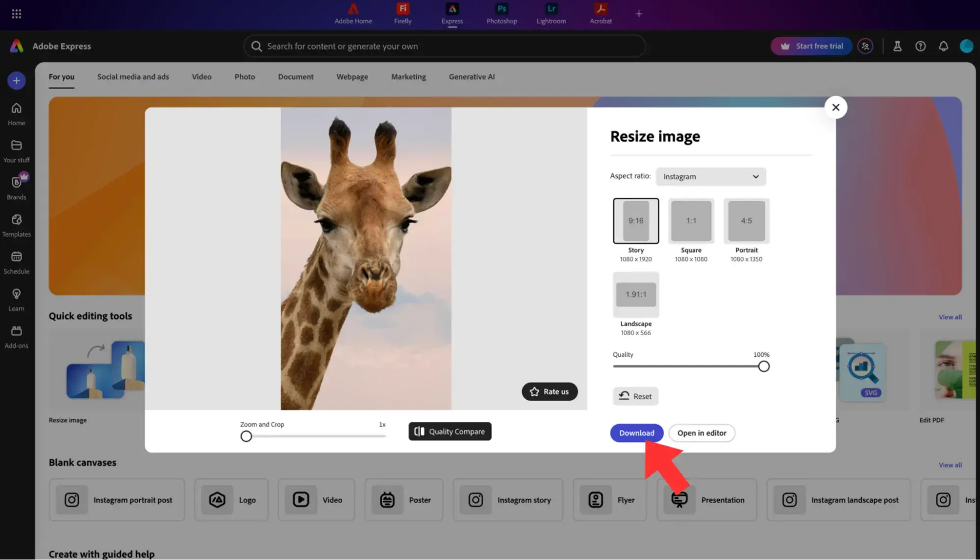This screenshot has height=560, width=980.
Task: Open the Social media and ads tab
Action: tap(133, 76)
